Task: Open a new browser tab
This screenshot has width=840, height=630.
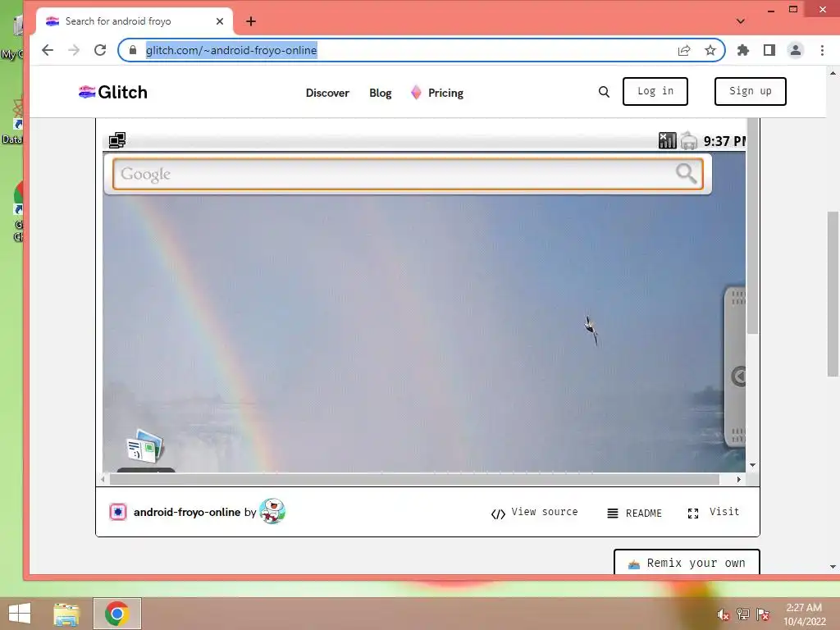Action: (x=251, y=21)
